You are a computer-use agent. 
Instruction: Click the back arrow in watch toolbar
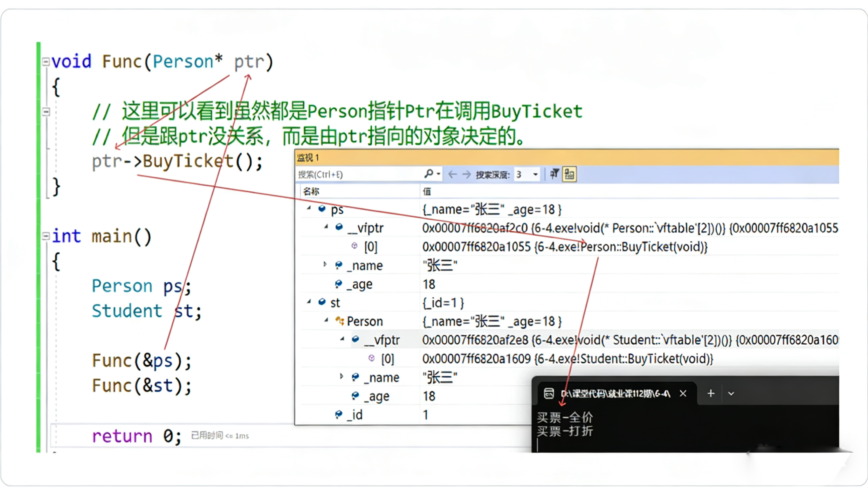[452, 174]
